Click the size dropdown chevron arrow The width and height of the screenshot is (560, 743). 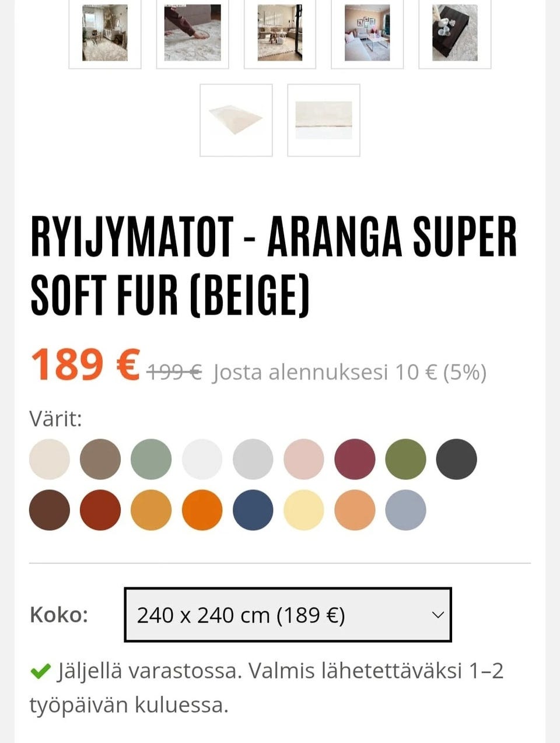pyautogui.click(x=437, y=615)
